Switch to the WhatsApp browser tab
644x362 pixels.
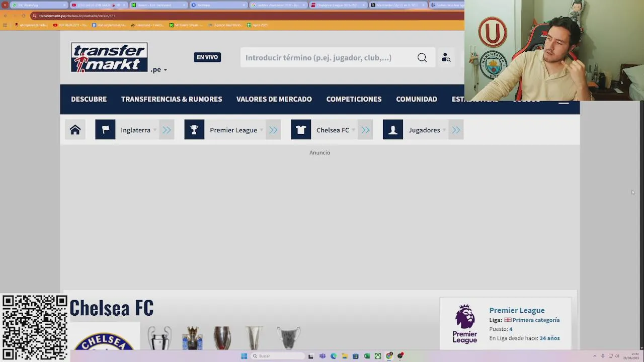(x=38, y=5)
